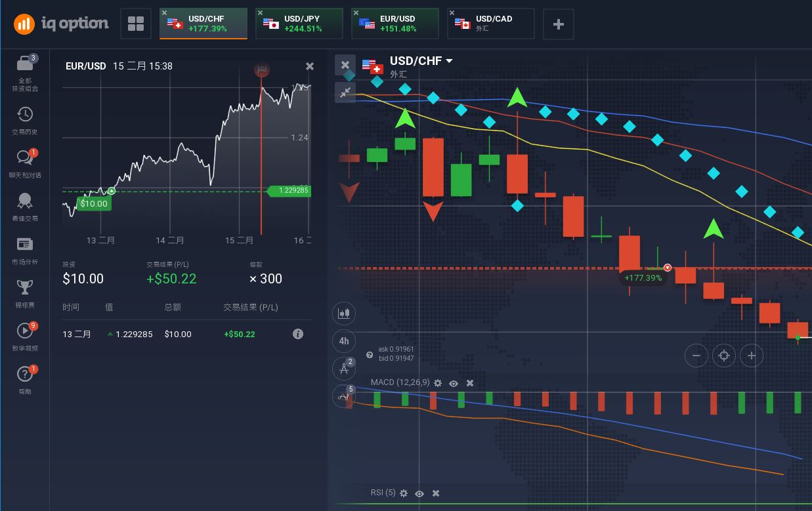Image resolution: width=812 pixels, height=511 pixels.
Task: Click the EUR/USD panel title
Action: tap(86, 66)
